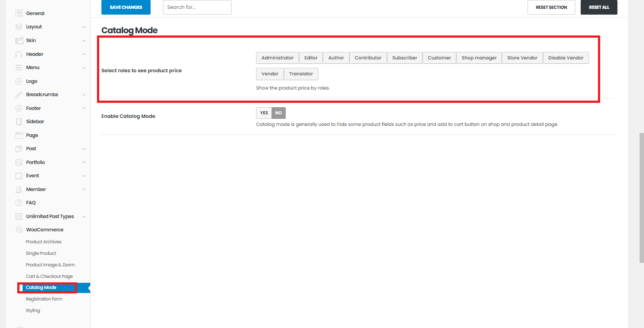This screenshot has height=328, width=644.
Task: Click the page vertical scrollbar thumb
Action: (641, 198)
